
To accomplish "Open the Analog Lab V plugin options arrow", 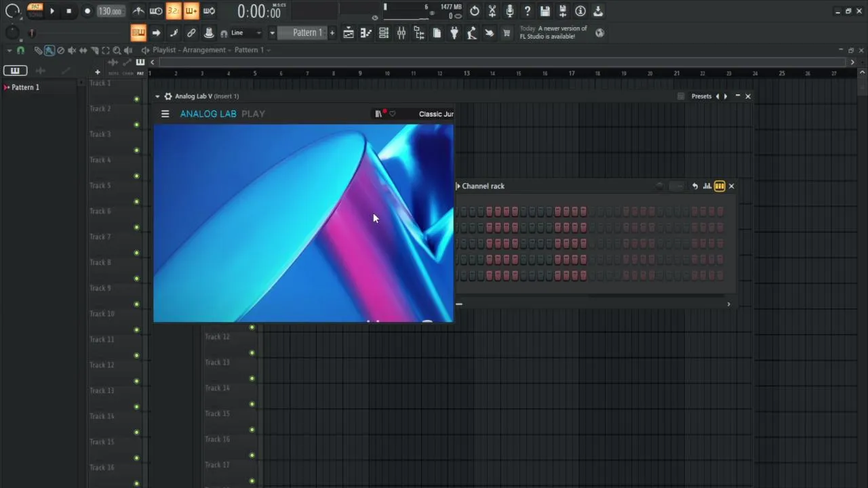I will click(157, 96).
